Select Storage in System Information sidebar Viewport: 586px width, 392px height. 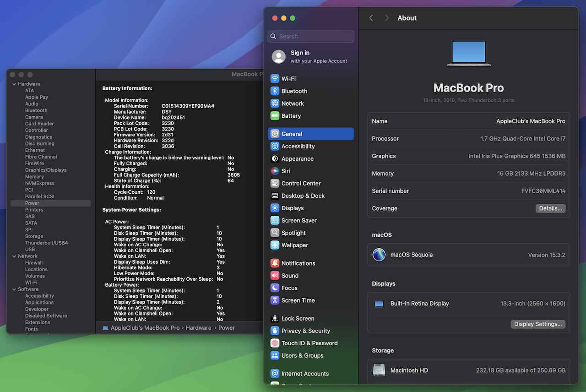click(34, 236)
